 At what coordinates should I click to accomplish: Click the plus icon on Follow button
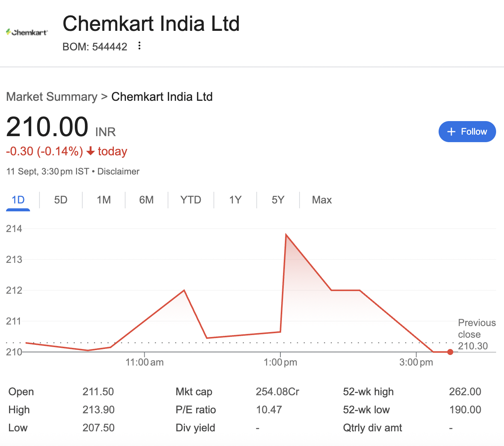point(451,132)
